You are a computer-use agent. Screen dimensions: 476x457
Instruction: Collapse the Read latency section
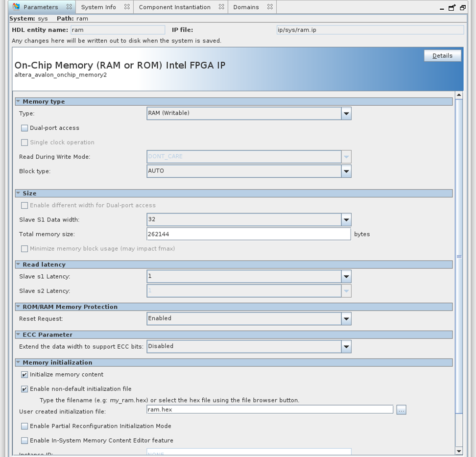coord(18,265)
